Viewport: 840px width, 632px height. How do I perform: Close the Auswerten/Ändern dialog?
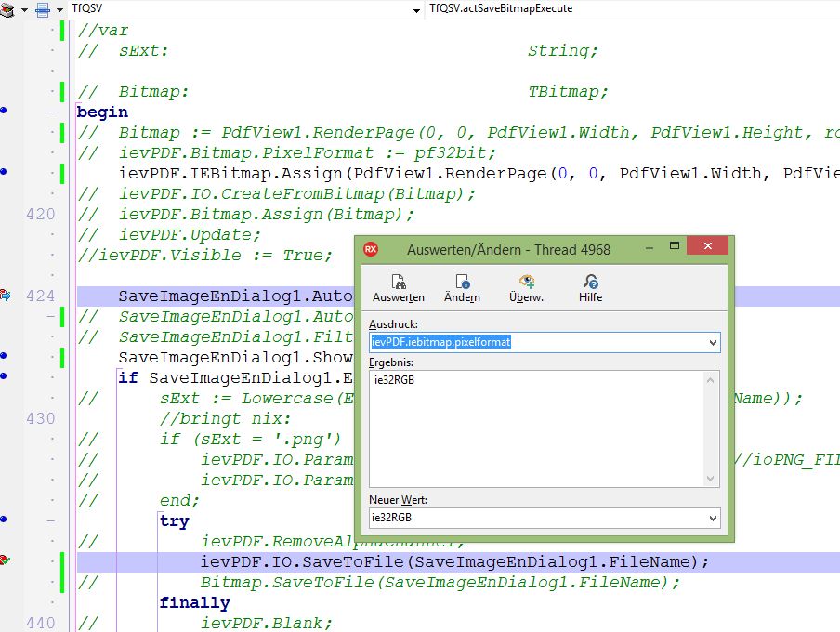pyautogui.click(x=708, y=245)
